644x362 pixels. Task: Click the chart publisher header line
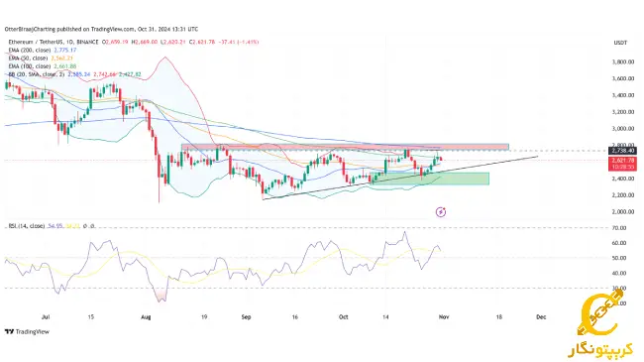coord(101,29)
